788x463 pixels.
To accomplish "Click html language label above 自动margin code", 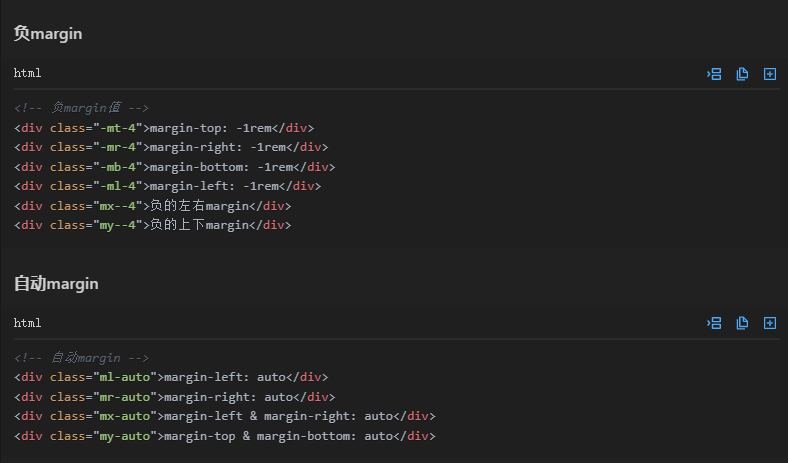I will (x=27, y=323).
